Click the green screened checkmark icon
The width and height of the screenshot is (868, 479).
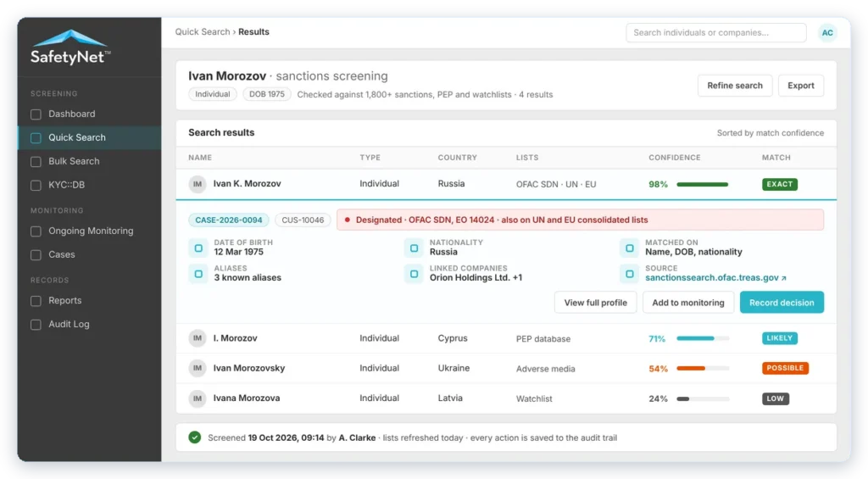click(195, 437)
